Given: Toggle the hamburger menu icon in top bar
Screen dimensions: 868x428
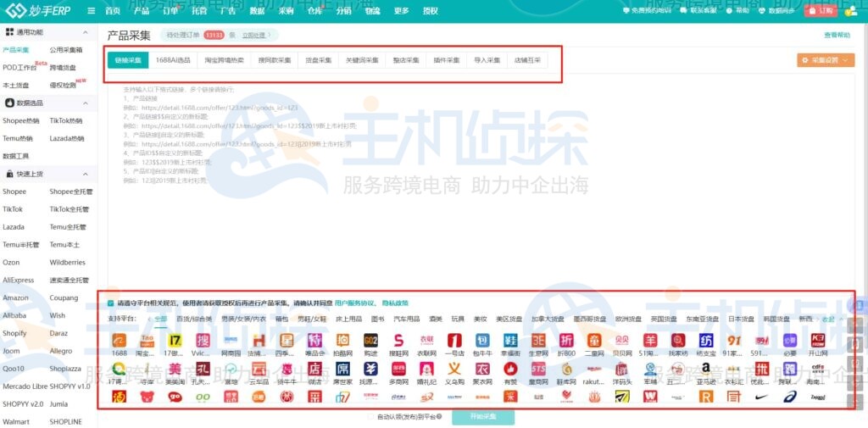Looking at the screenshot, I should (x=92, y=11).
